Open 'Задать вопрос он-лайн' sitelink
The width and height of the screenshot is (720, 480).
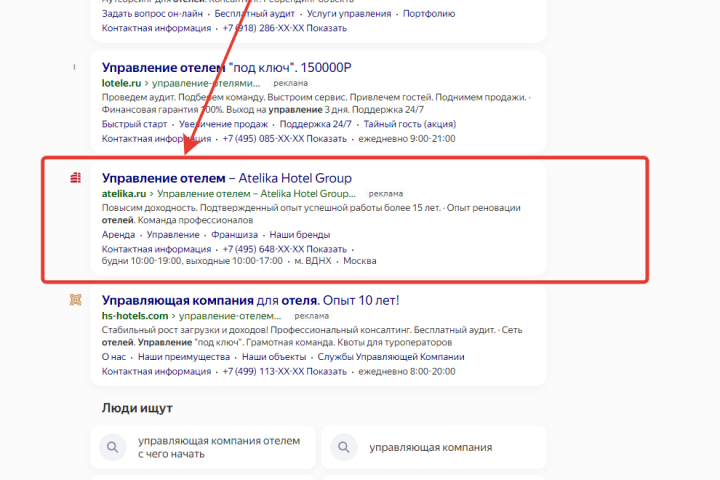(x=152, y=14)
